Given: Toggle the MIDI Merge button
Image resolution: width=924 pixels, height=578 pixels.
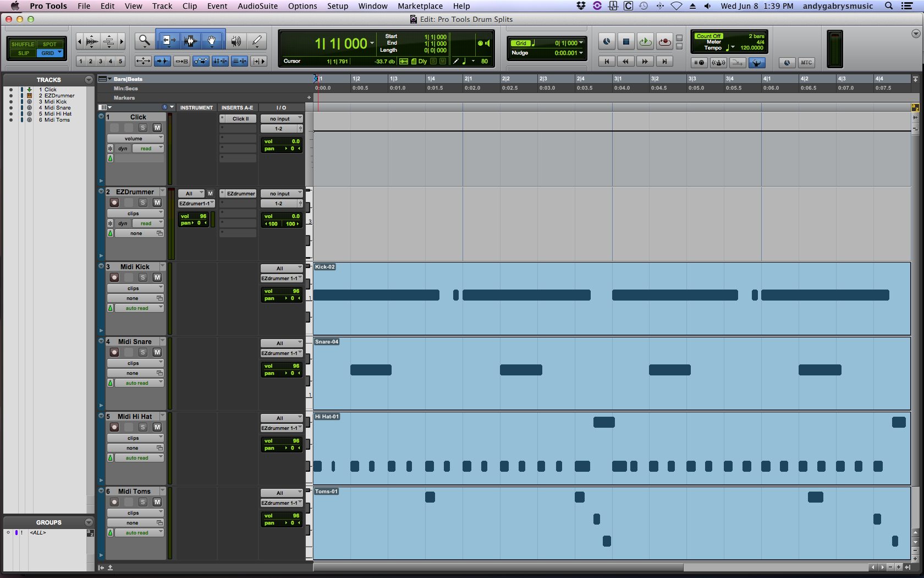Looking at the screenshot, I should tap(738, 63).
